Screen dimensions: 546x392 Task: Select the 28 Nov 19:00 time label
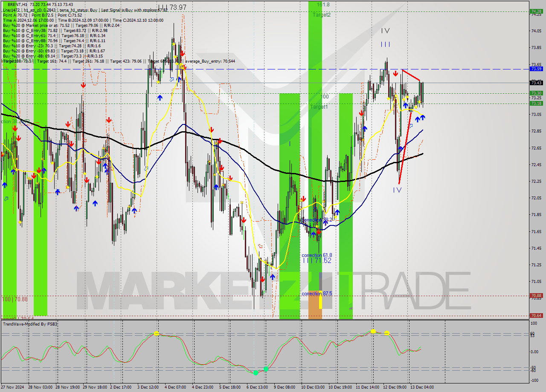pyautogui.click(x=68, y=387)
